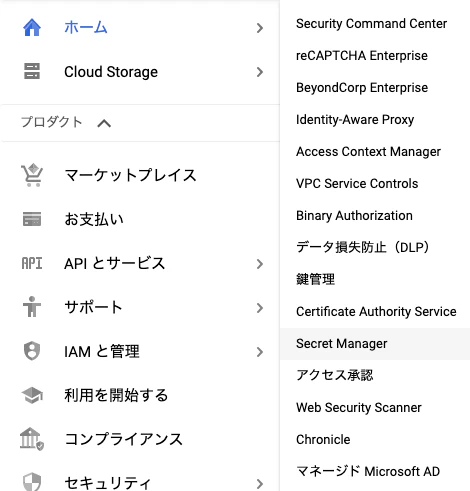The width and height of the screenshot is (470, 491).
Task: Click the Security shield icon
Action: 32,482
